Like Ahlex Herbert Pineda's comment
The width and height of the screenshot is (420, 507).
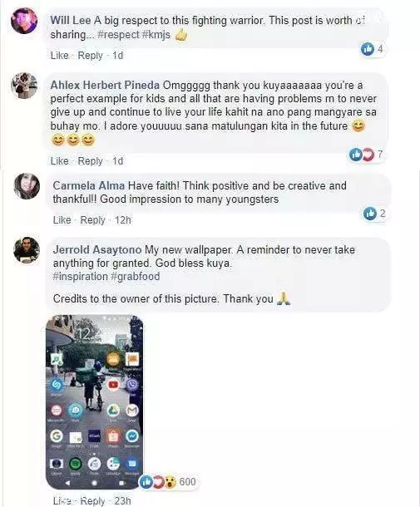coord(60,160)
